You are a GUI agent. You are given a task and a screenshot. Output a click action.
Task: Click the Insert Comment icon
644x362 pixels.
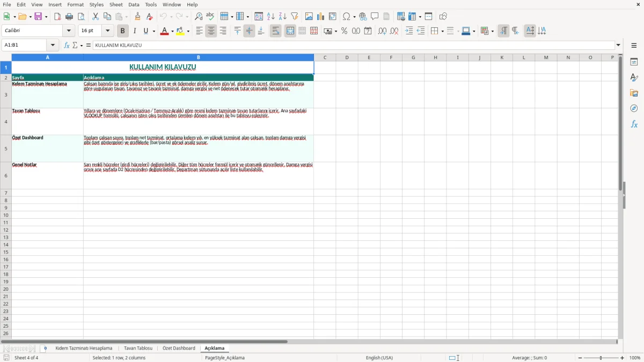pyautogui.click(x=375, y=17)
